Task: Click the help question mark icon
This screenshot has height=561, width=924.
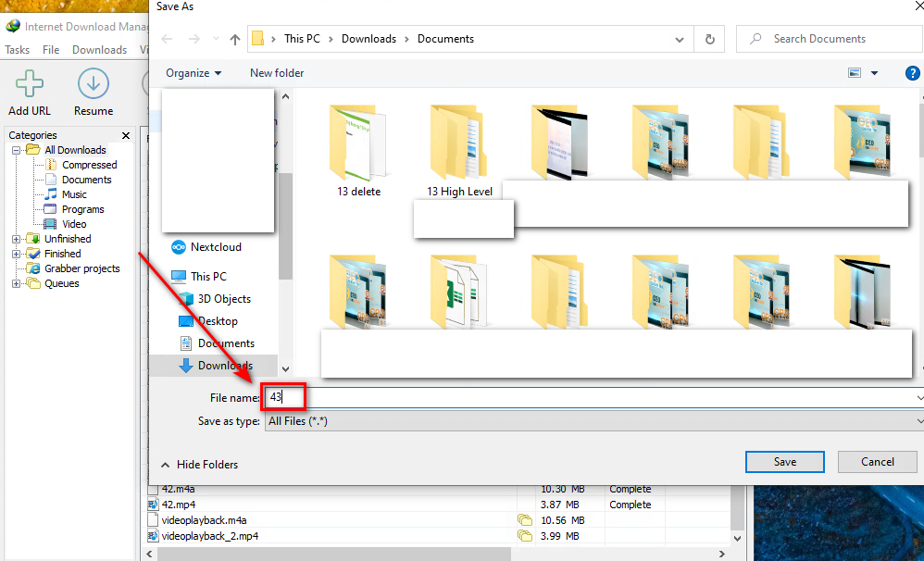Action: tap(912, 73)
